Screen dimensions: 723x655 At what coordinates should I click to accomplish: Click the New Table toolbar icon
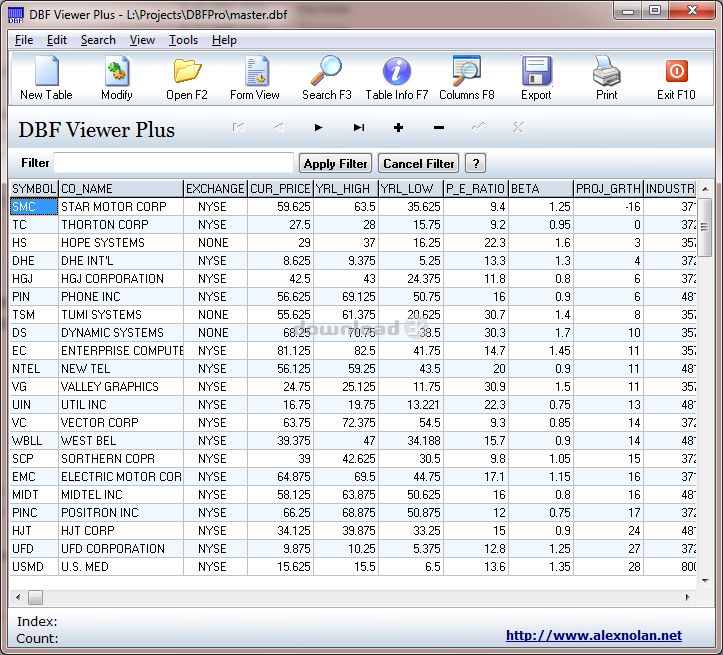pyautogui.click(x=47, y=71)
